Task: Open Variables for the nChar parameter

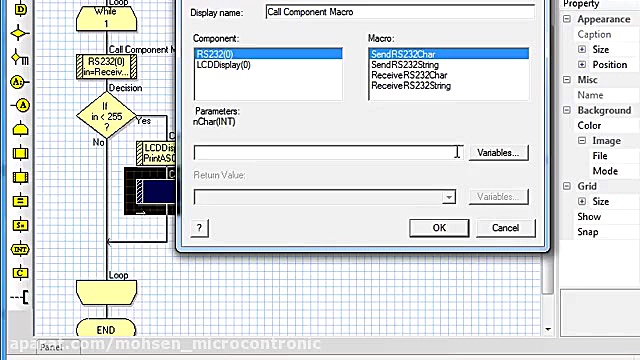Action: pyautogui.click(x=498, y=153)
